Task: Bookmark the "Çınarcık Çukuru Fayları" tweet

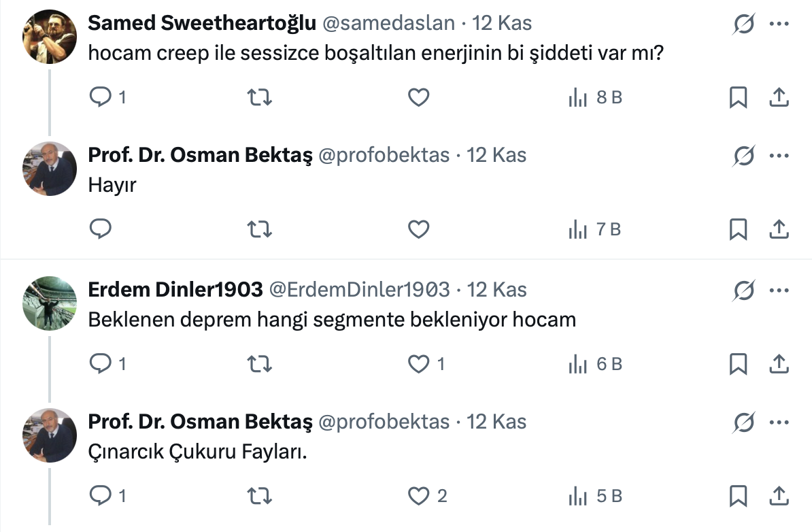Action: point(738,497)
